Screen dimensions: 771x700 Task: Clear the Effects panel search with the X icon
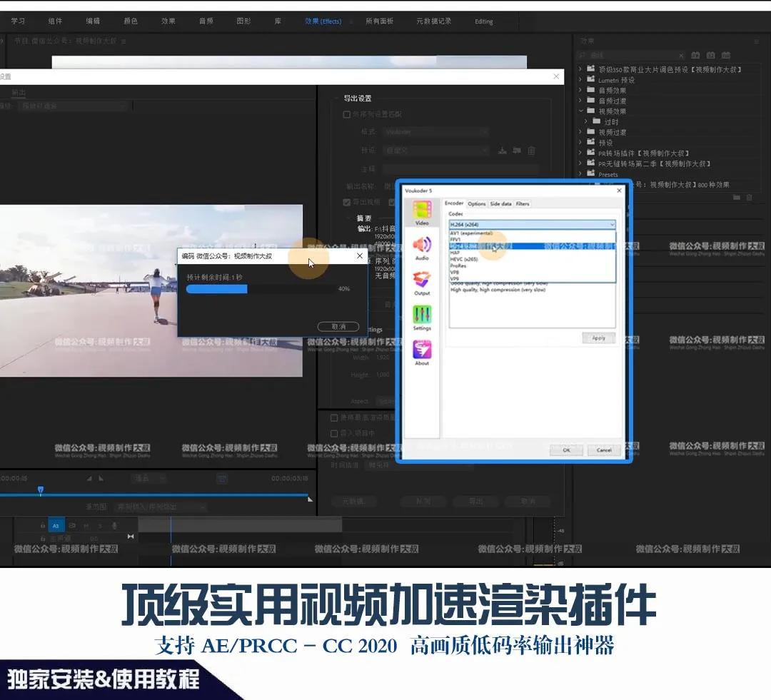click(682, 56)
